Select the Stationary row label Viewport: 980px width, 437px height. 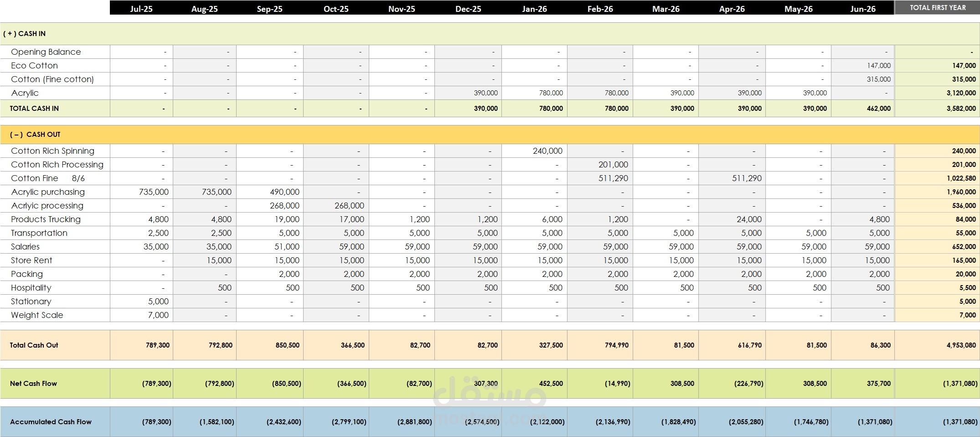click(31, 302)
